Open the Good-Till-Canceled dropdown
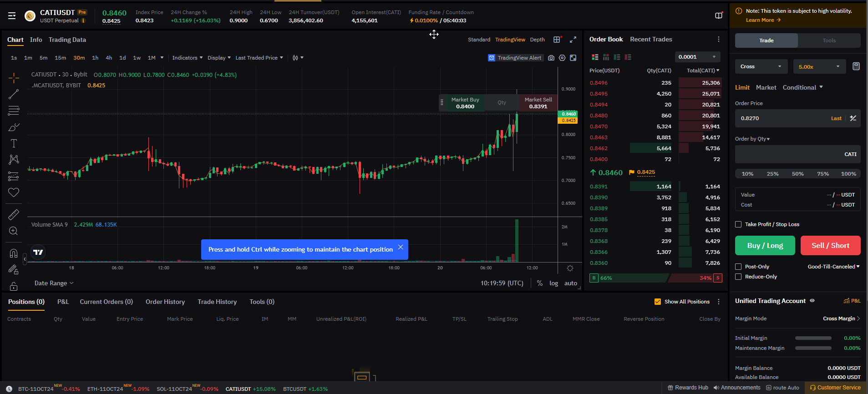Screen dimensions: 868x394 point(833,267)
